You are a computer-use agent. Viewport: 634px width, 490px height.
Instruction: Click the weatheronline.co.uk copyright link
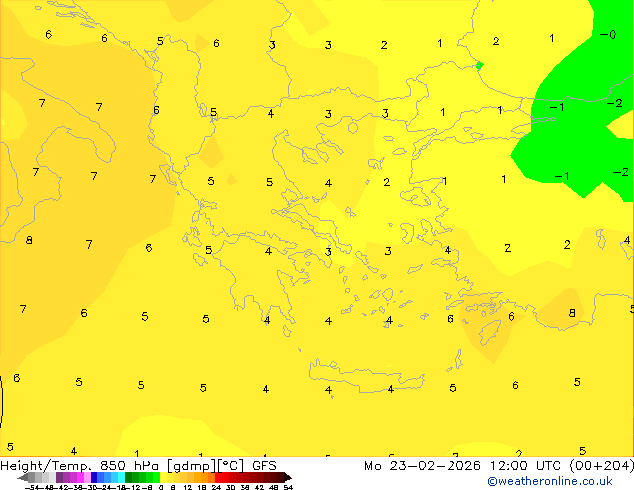tap(550, 481)
